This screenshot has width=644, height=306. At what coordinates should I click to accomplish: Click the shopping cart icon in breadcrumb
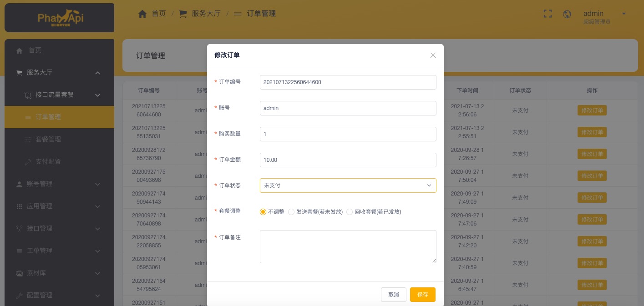point(183,14)
